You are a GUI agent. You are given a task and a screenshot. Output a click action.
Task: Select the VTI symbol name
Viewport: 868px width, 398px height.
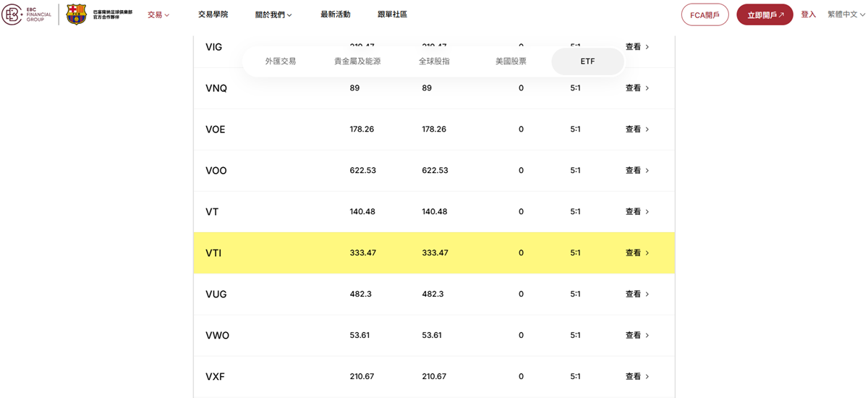point(213,253)
